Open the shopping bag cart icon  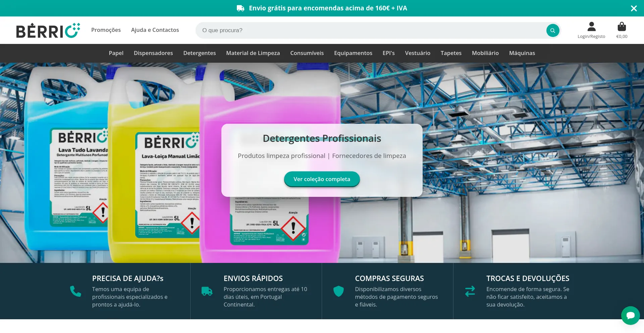tap(622, 27)
